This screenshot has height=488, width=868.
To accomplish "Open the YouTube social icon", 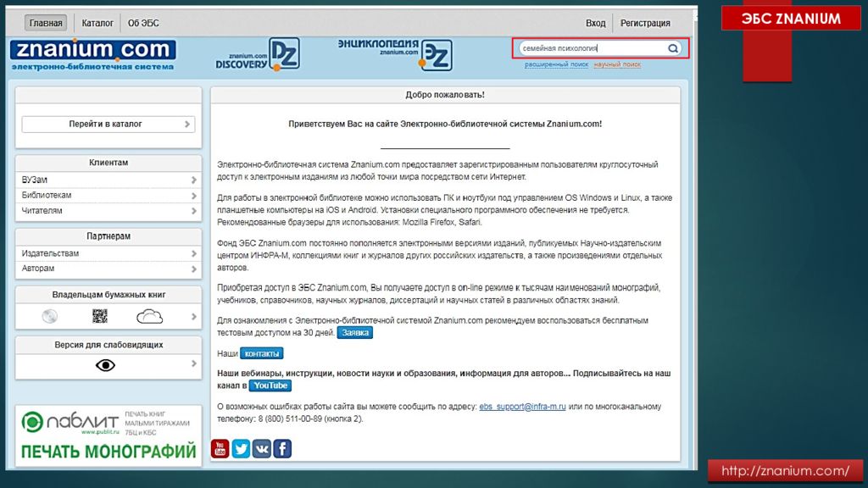I will tap(220, 449).
